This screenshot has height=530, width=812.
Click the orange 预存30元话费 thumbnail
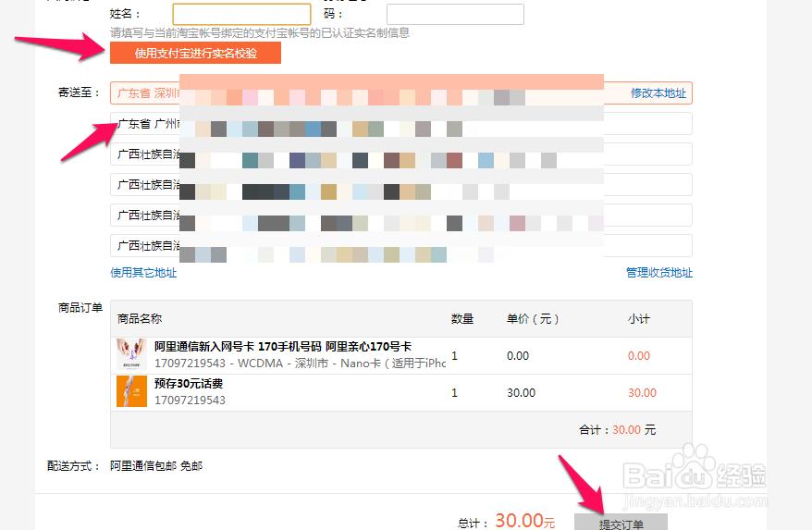pyautogui.click(x=131, y=391)
